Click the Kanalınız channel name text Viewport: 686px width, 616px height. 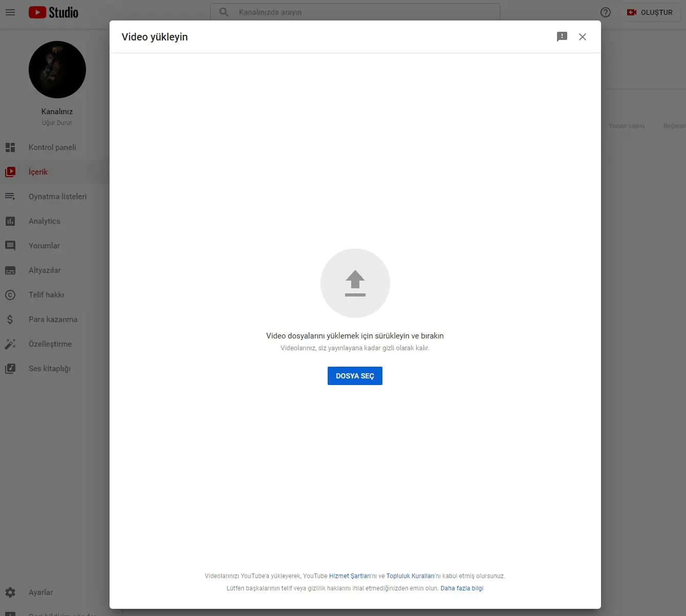coord(57,112)
